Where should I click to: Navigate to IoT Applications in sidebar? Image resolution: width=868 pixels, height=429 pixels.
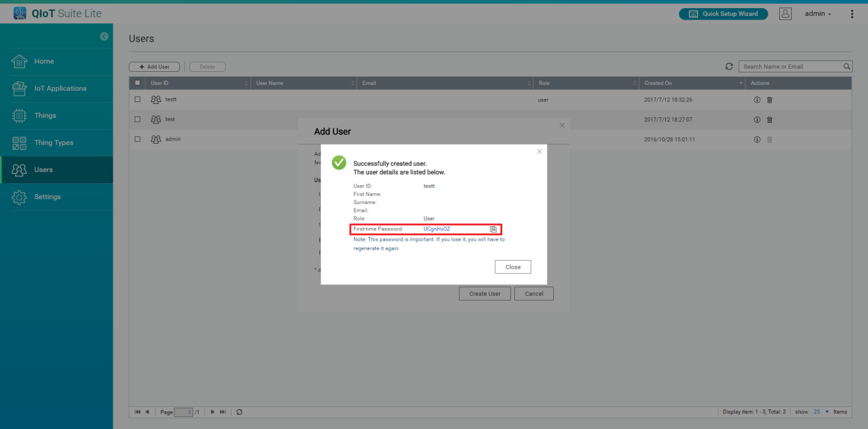click(x=60, y=89)
